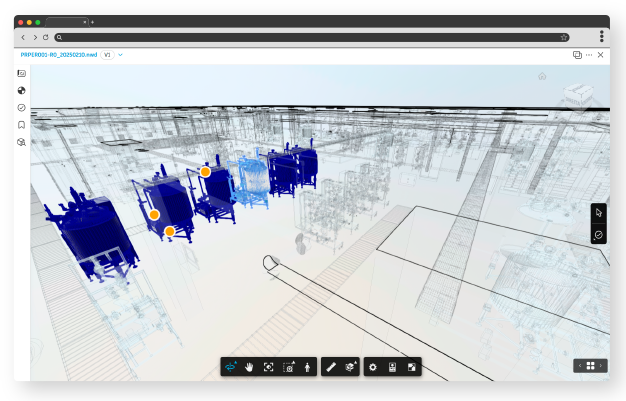Screen dimensions: 626x401
Task: Open viewer Settings gear
Action: (373, 367)
